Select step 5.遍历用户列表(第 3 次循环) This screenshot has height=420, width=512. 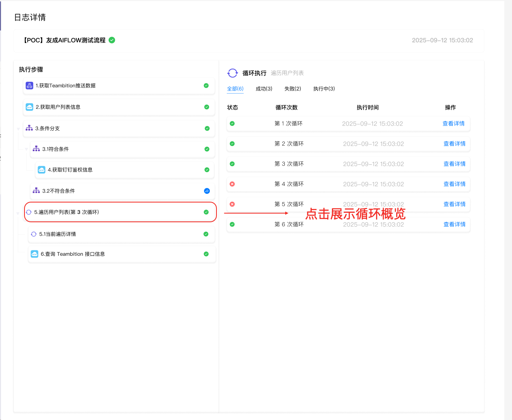(x=120, y=212)
